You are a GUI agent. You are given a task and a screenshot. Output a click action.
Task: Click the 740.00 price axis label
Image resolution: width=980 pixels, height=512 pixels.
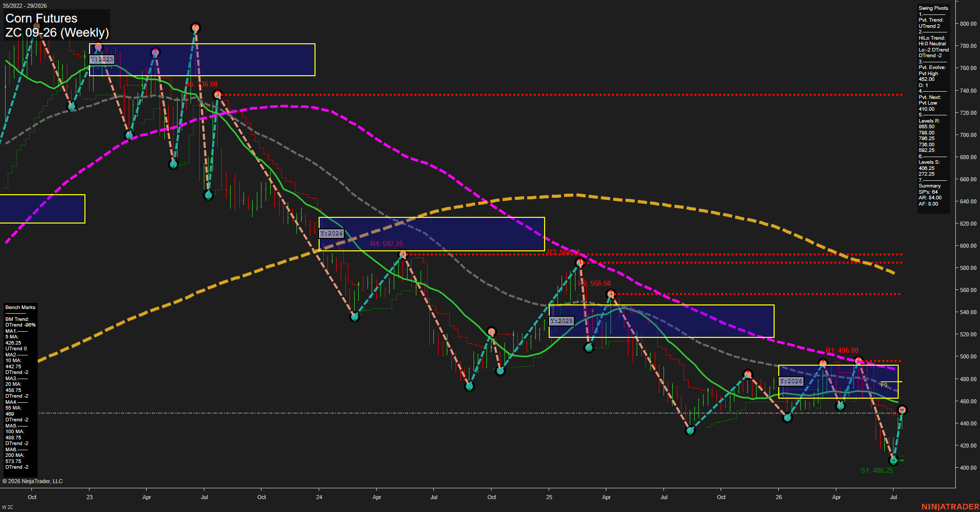968,91
